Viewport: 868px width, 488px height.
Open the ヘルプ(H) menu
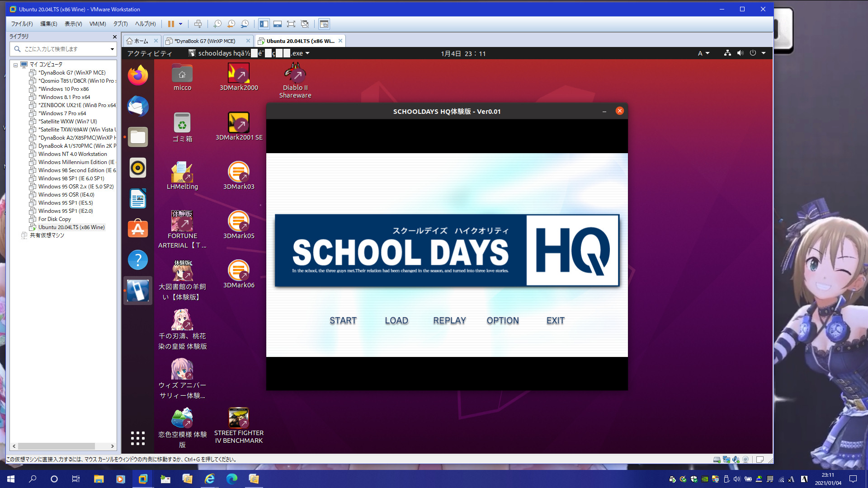[x=145, y=24]
